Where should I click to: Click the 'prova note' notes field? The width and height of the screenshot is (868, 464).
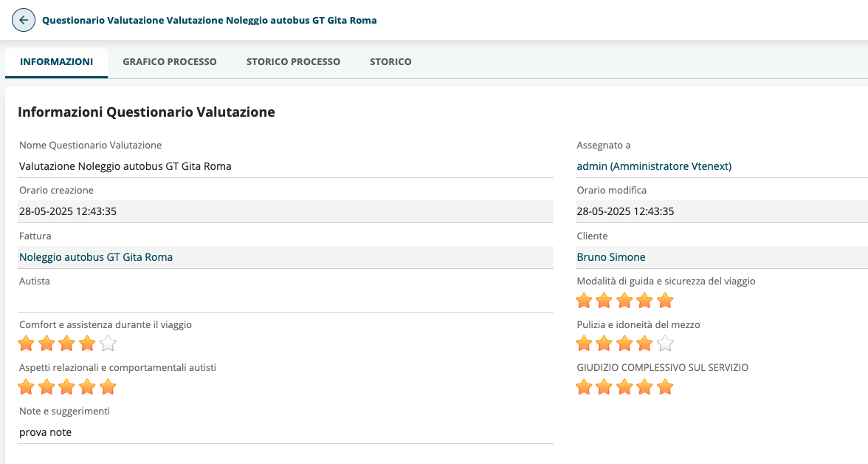286,432
